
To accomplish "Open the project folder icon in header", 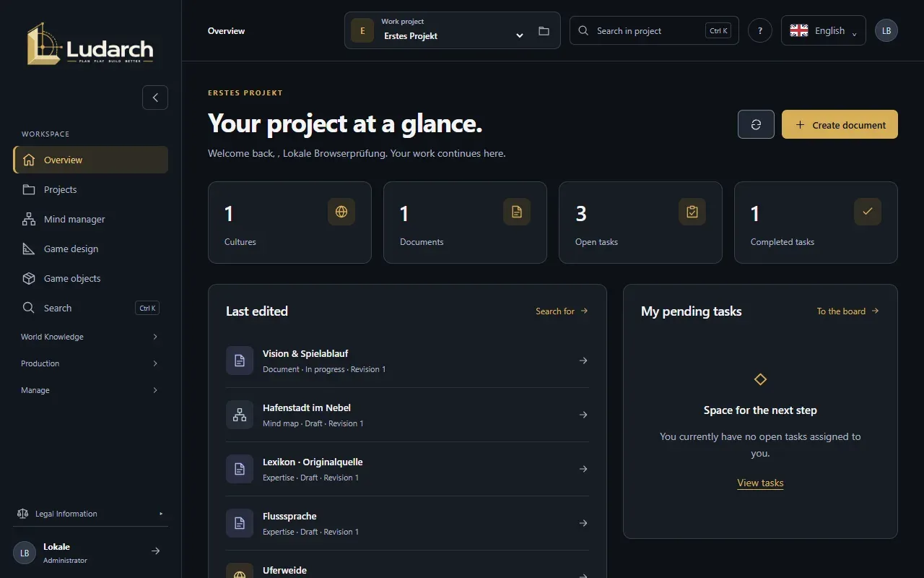I will [544, 31].
